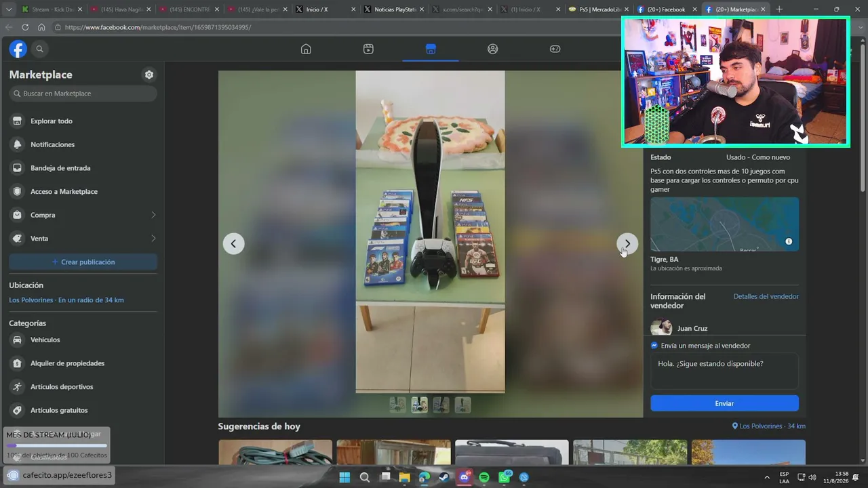
Task: Switch to Stream - Kick Dashboard tab
Action: (x=51, y=9)
